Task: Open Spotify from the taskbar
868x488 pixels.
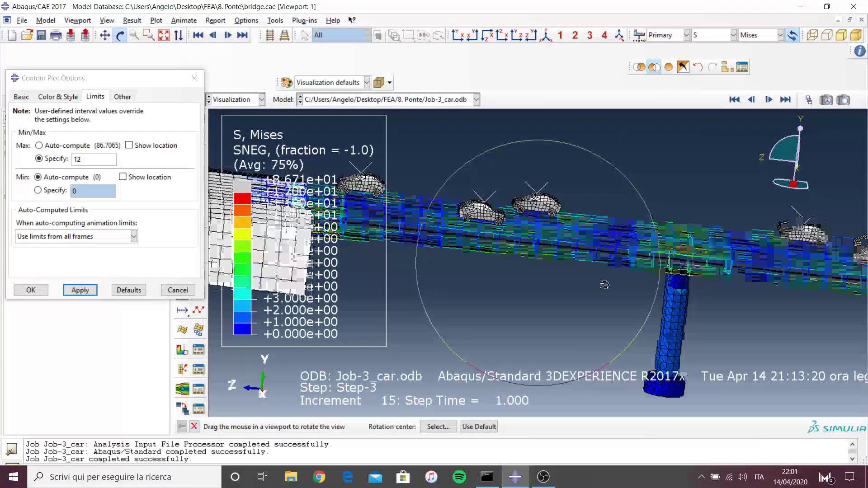Action: (x=459, y=477)
